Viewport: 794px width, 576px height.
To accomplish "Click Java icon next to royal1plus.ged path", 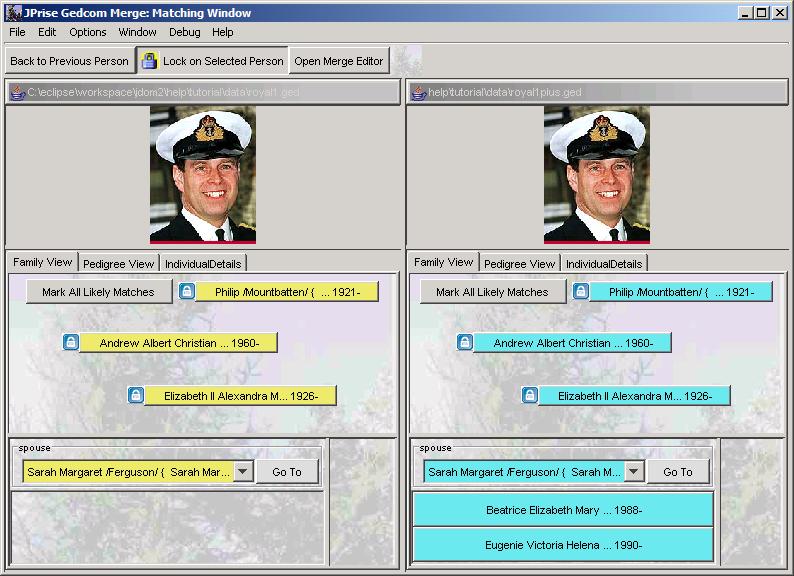I will pyautogui.click(x=418, y=92).
